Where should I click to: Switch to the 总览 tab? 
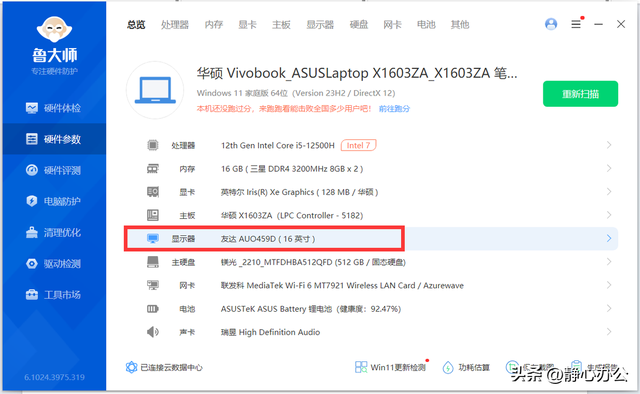[x=136, y=24]
